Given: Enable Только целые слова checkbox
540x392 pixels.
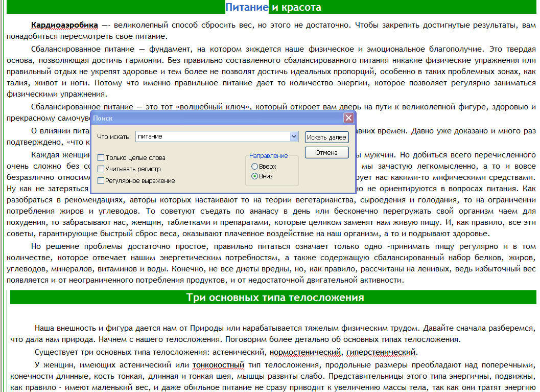Looking at the screenshot, I should click(101, 158).
